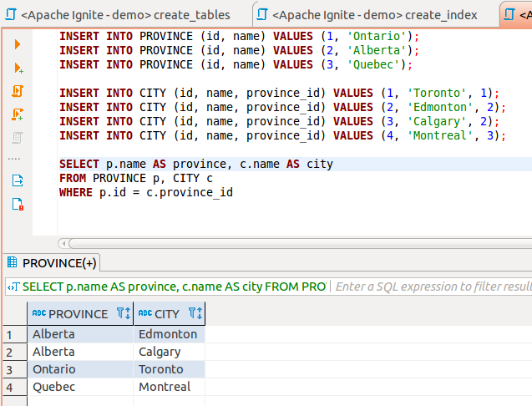Select the partially visible third editor tab
Image resolution: width=532 pixels, height=406 pixels.
(516, 15)
